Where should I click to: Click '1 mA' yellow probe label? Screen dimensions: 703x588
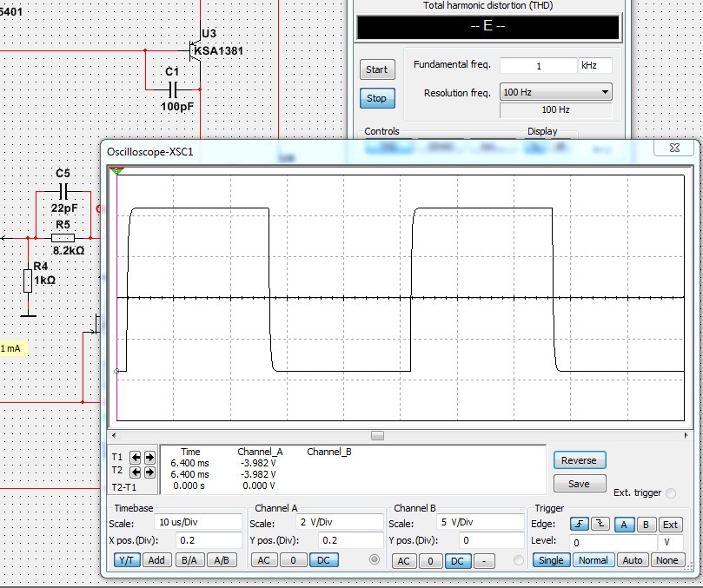click(x=12, y=348)
